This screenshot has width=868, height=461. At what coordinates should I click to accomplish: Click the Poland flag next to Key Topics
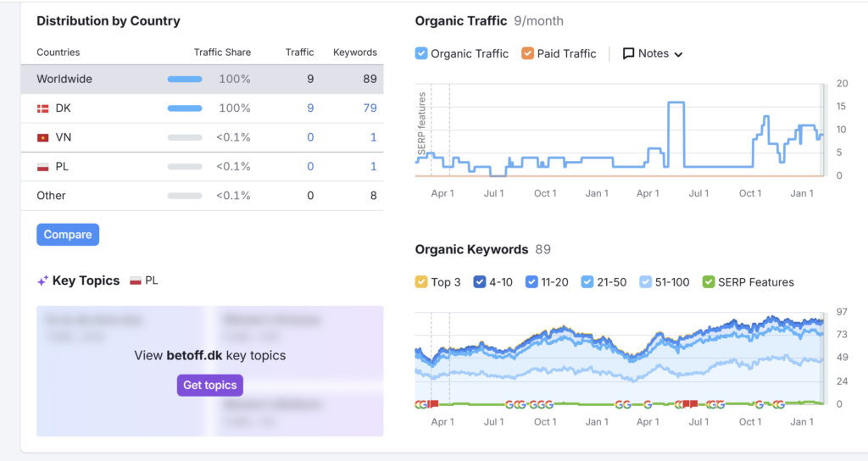pyautogui.click(x=136, y=280)
